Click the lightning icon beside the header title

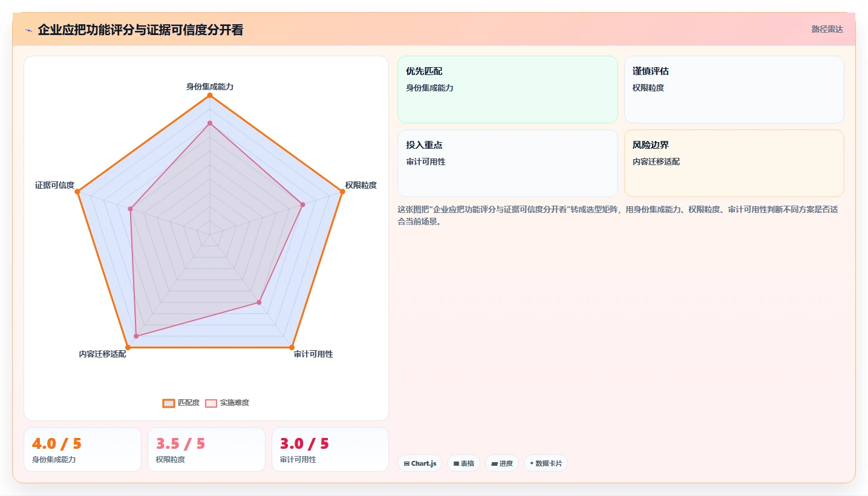pos(28,30)
